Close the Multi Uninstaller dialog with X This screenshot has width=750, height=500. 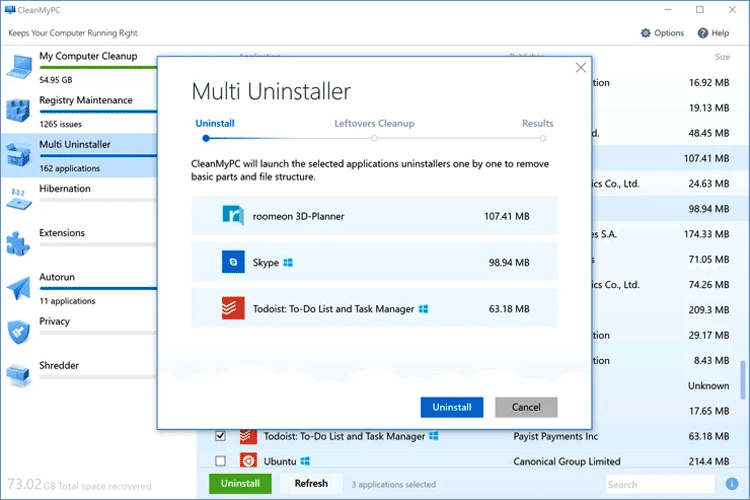[581, 67]
